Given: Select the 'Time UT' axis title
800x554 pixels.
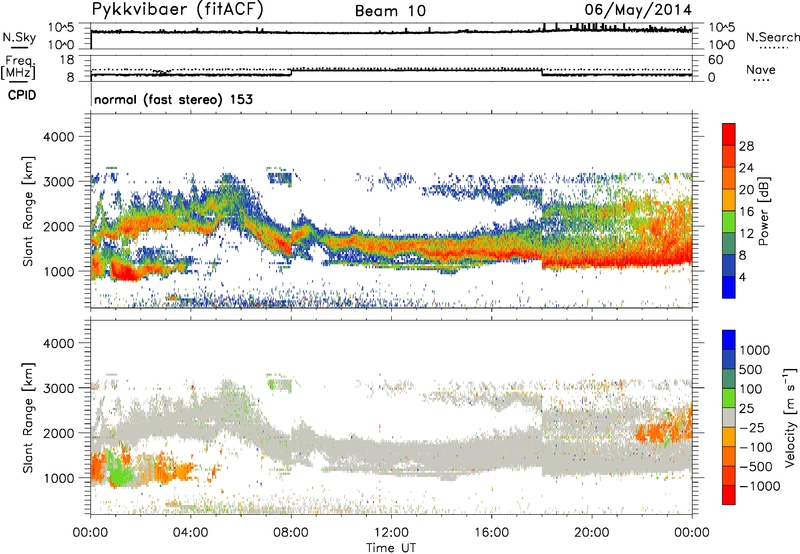Looking at the screenshot, I should (391, 548).
